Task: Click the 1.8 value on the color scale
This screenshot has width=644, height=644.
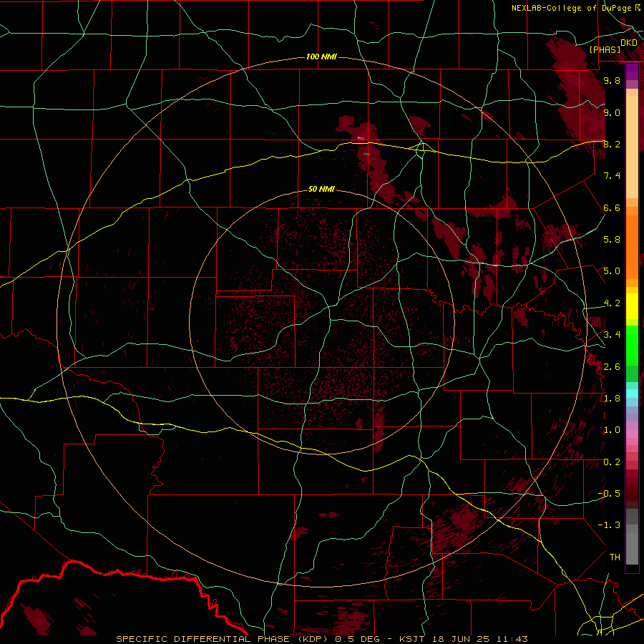Action: [x=612, y=398]
